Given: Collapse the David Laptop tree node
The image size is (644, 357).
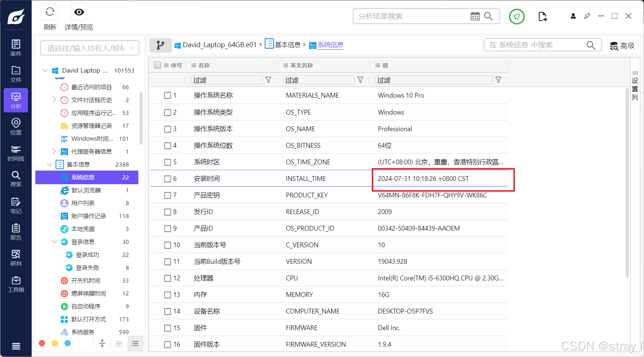Looking at the screenshot, I should pyautogui.click(x=45, y=70).
